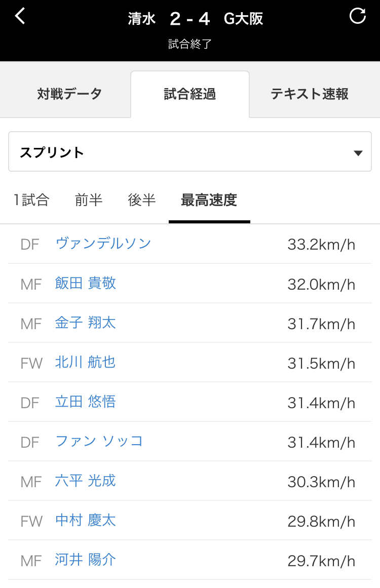Open 北川 航也 player link
380x588 pixels.
(x=86, y=362)
